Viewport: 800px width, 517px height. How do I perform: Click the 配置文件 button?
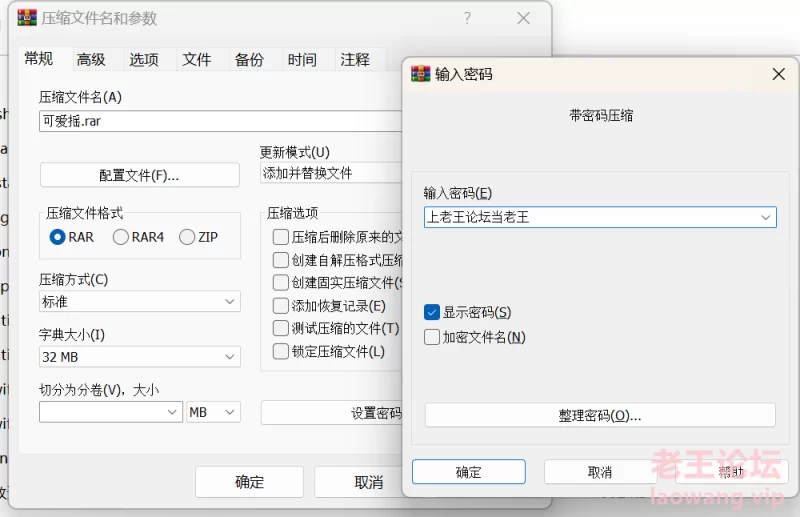coord(139,175)
